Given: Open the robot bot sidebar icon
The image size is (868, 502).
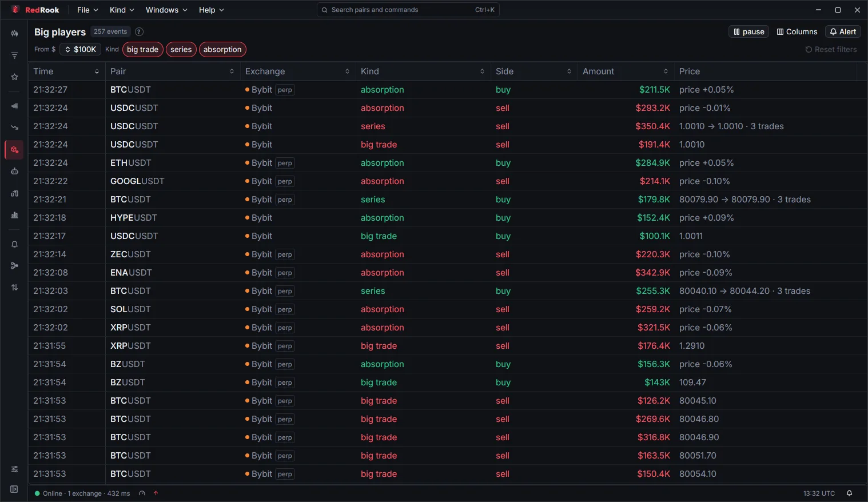Looking at the screenshot, I should 14,172.
